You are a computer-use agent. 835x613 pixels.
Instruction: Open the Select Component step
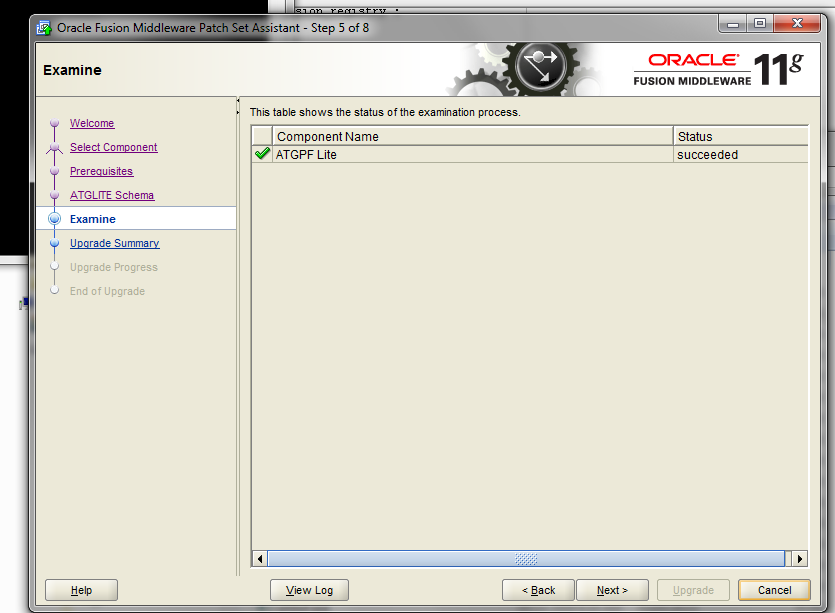click(x=113, y=147)
